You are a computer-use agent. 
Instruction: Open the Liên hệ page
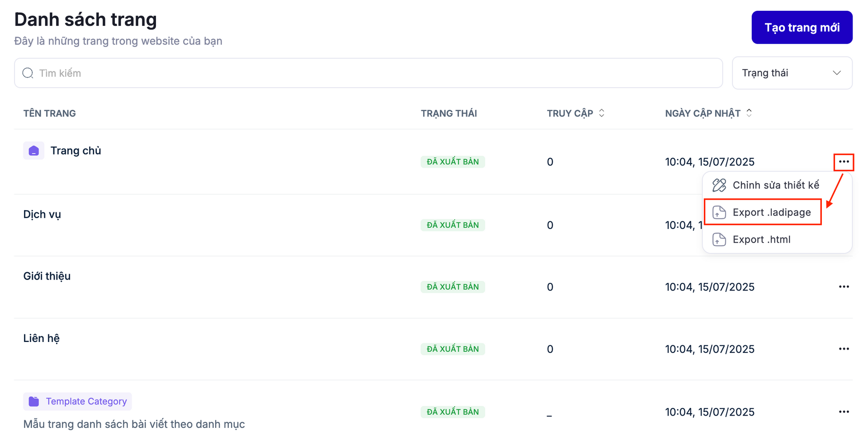coord(42,338)
